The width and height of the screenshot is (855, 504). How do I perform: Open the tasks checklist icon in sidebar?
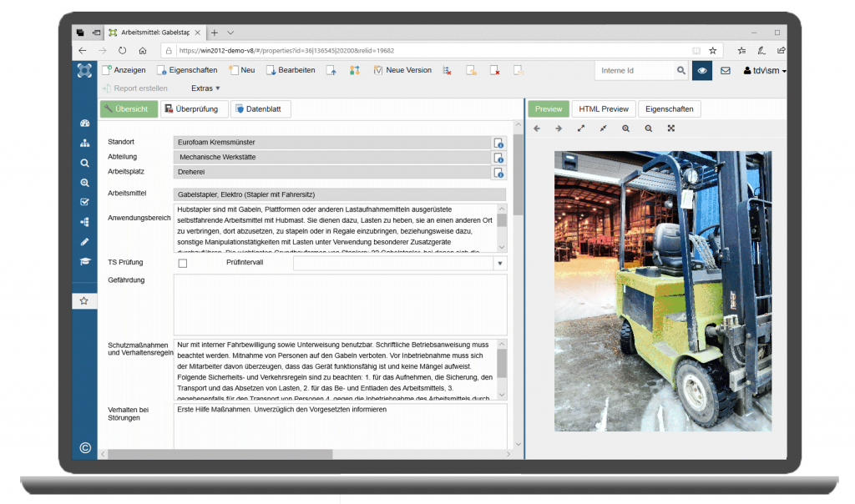pos(84,202)
